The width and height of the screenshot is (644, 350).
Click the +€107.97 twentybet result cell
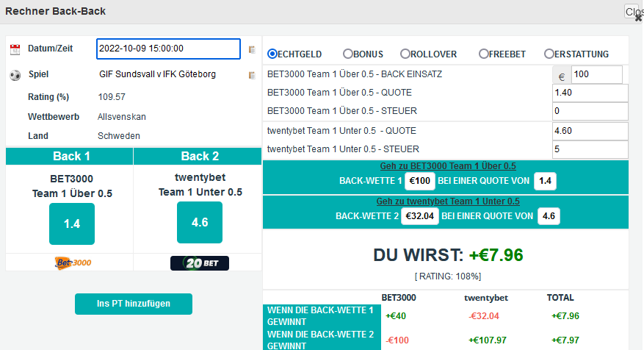pyautogui.click(x=488, y=340)
